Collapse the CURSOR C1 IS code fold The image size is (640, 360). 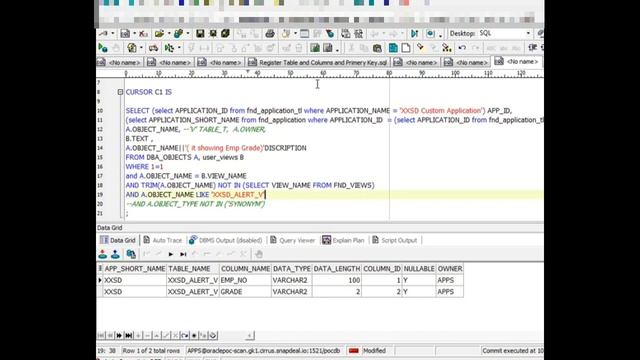(x=120, y=92)
